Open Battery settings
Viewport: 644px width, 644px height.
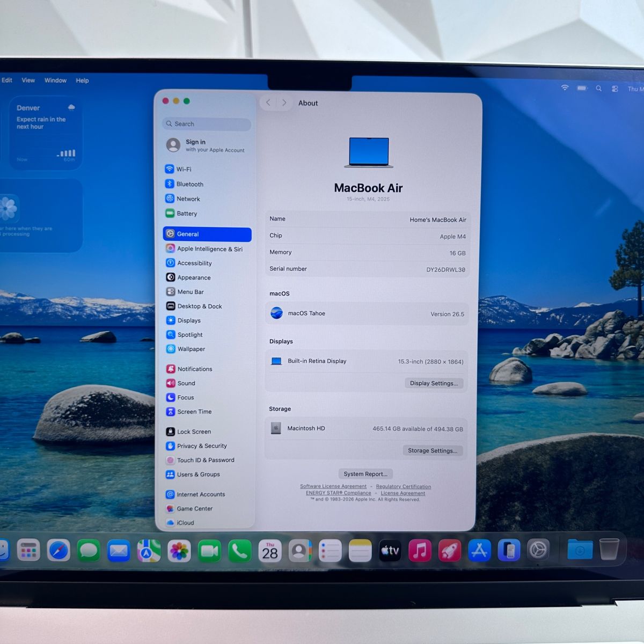[x=207, y=214]
